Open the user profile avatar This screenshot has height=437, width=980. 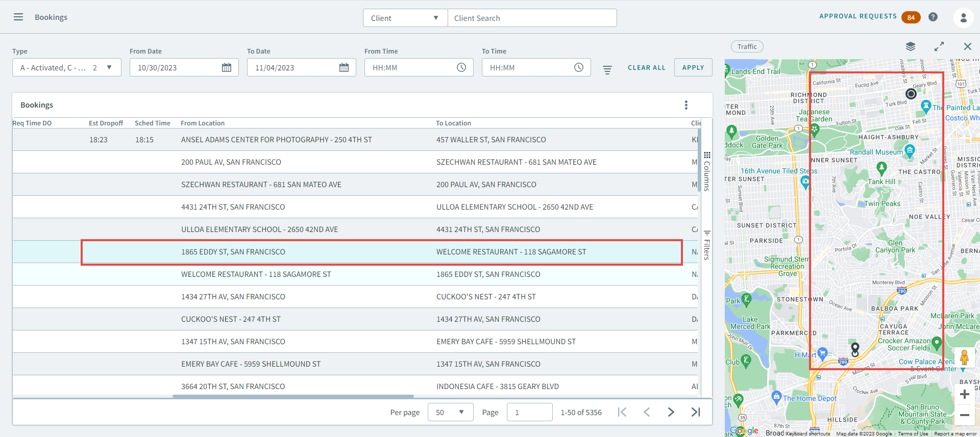pos(963,18)
